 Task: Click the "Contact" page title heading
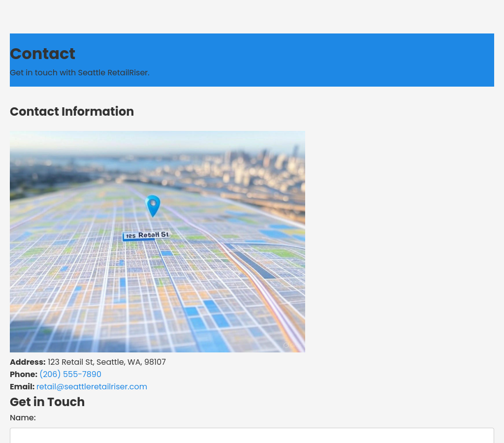tap(43, 54)
